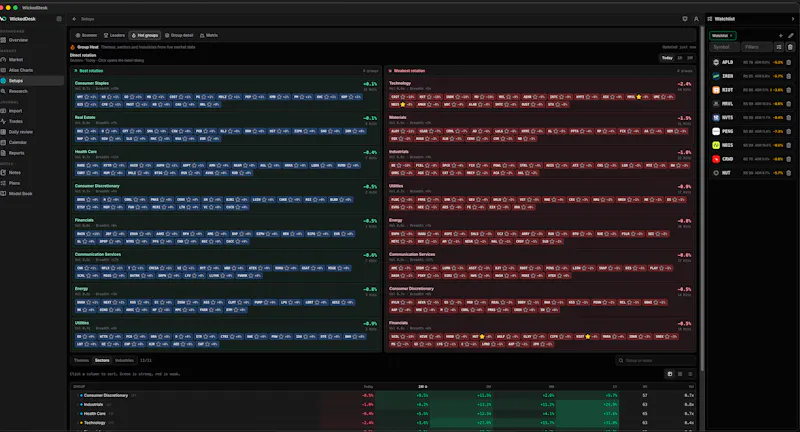Delete APLD from the watchlist
Screen dimensions: 800x432
(x=789, y=62)
